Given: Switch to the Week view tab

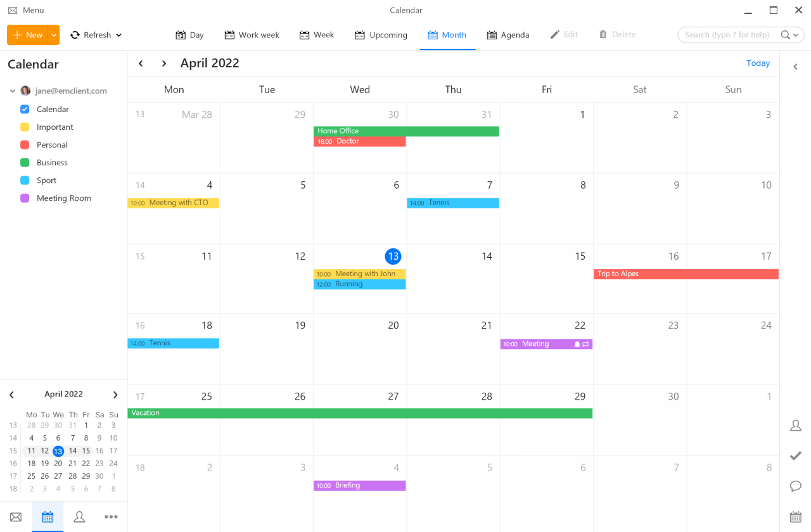Looking at the screenshot, I should click(x=317, y=35).
